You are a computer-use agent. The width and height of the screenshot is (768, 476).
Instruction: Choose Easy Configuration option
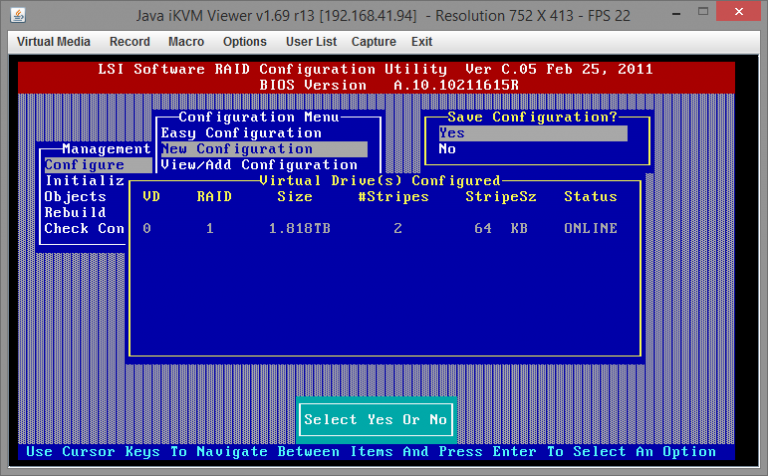click(x=241, y=133)
